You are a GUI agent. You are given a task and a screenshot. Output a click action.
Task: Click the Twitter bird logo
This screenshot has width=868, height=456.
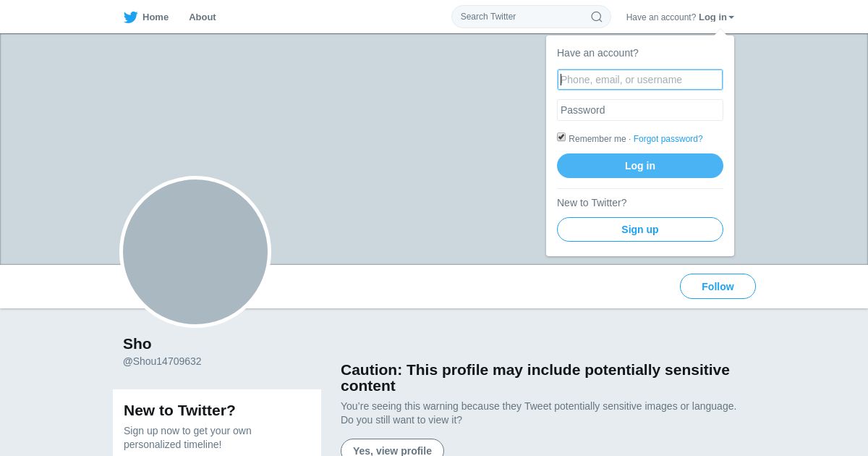point(130,17)
